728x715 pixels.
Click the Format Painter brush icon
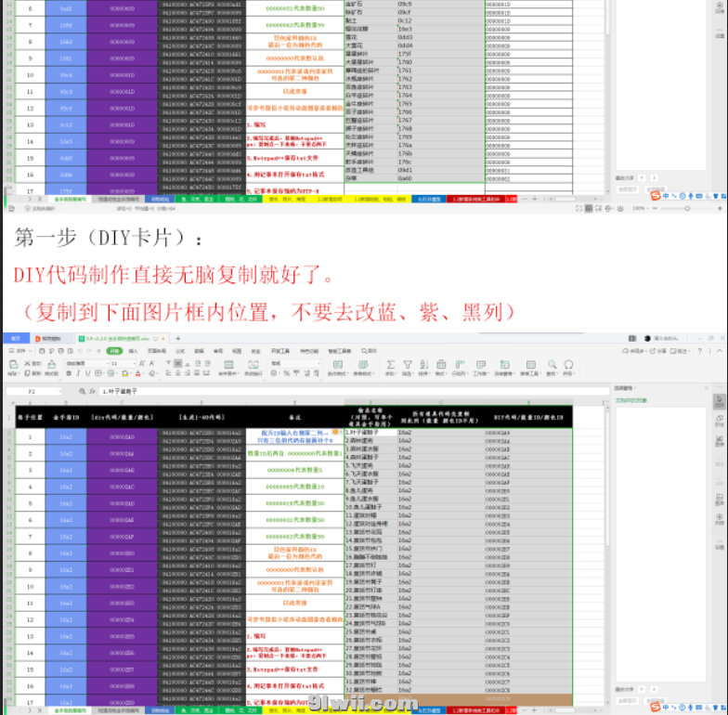(52, 364)
